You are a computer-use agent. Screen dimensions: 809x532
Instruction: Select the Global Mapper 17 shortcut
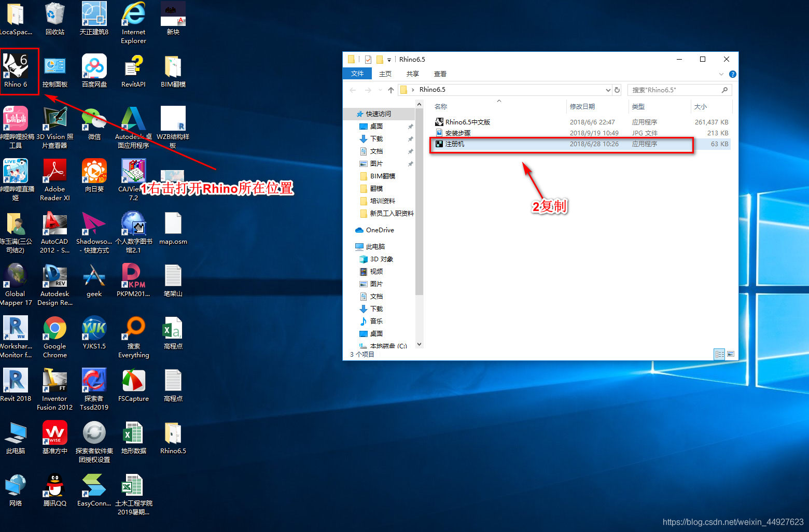coord(16,285)
